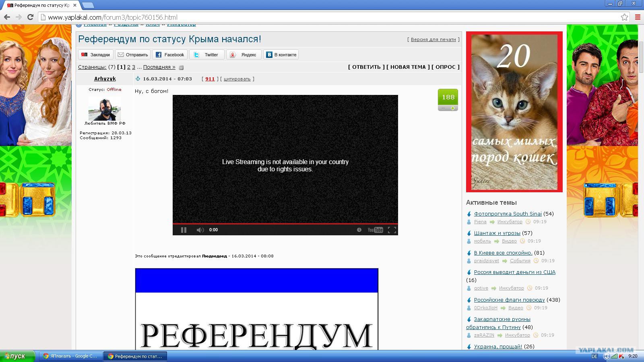Open the Российские флаги повсюду topic

click(510, 300)
